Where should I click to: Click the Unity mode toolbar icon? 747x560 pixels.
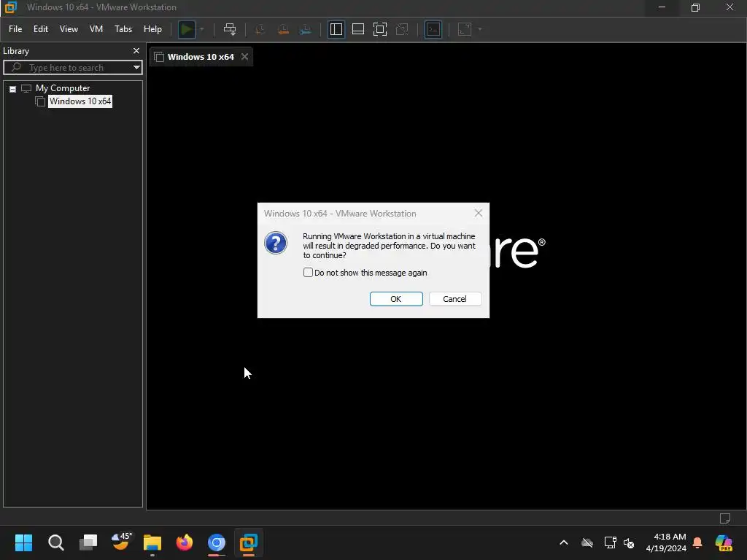[x=402, y=29]
